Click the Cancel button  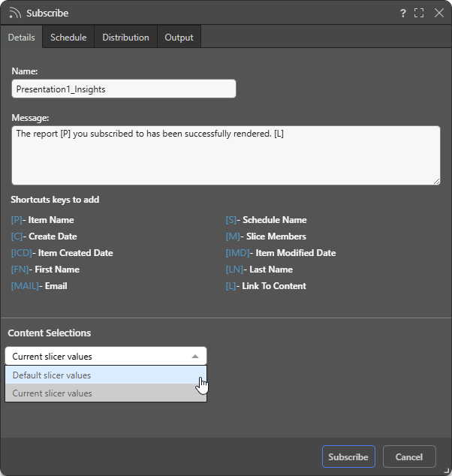(409, 456)
